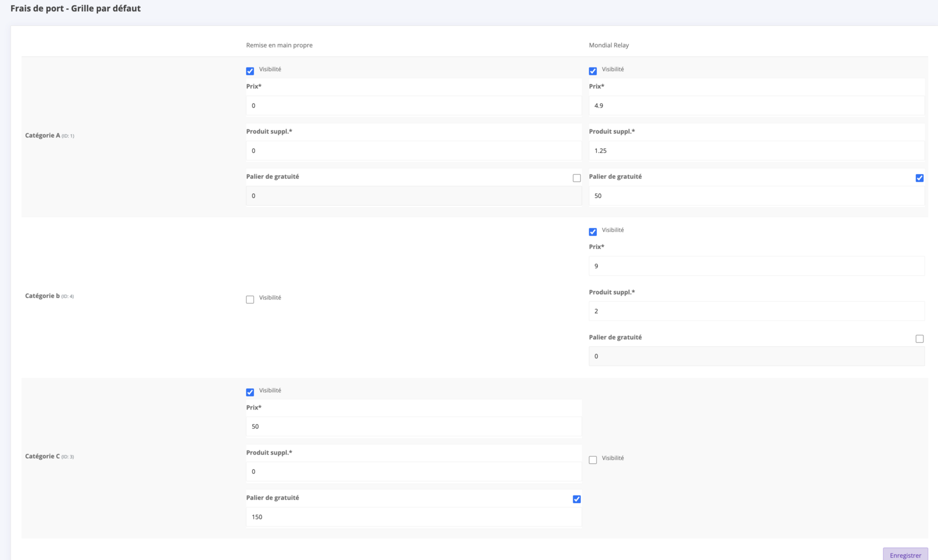The width and height of the screenshot is (938, 560).
Task: Edit Produit suppl. field for Catégorie A Remise en main propre
Action: coord(414,151)
